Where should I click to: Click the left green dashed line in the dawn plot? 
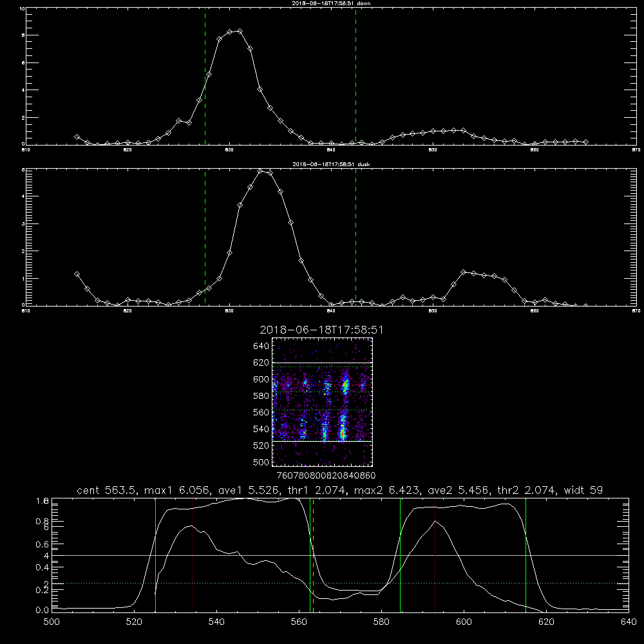point(205,77)
